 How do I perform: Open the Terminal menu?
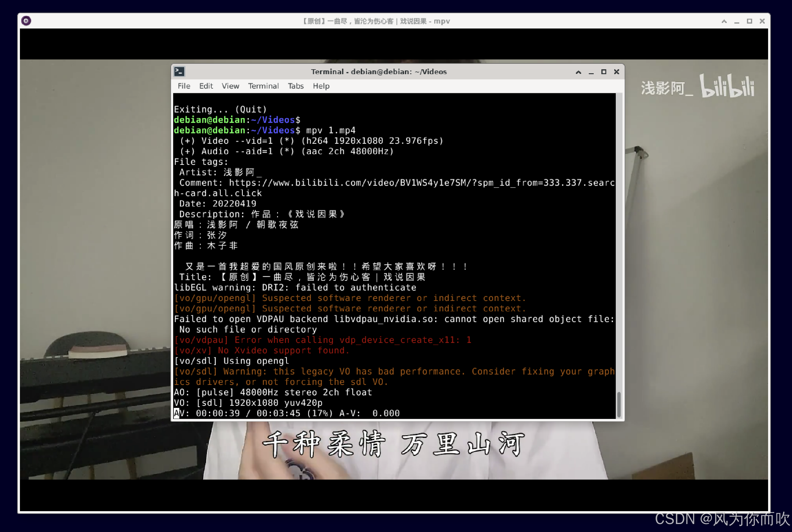263,86
